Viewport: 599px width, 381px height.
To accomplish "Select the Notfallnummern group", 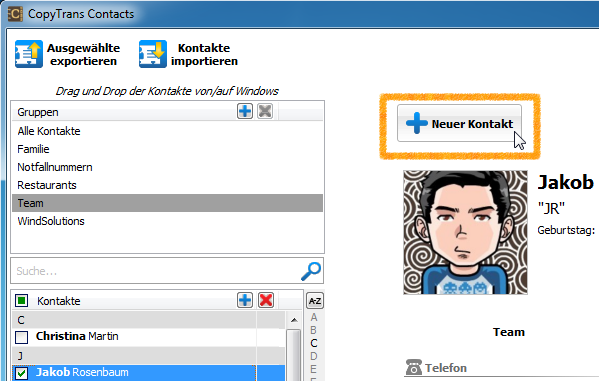I will (x=167, y=167).
